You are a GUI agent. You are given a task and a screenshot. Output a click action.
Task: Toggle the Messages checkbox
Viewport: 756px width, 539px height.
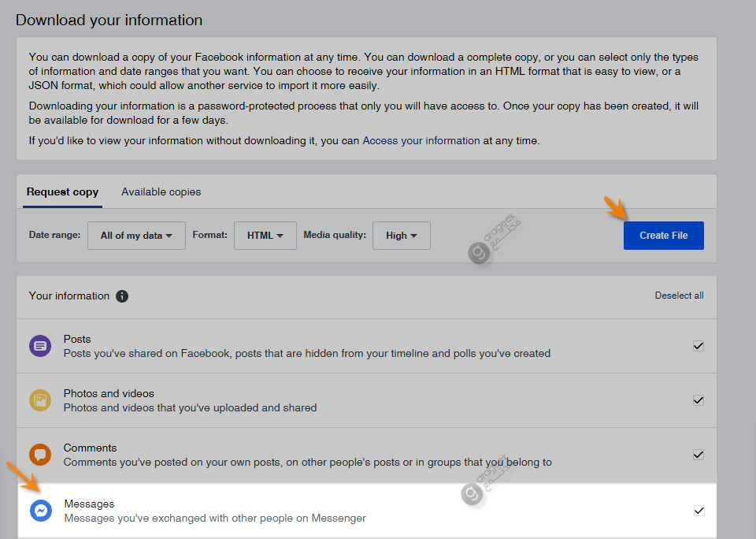[x=699, y=511]
